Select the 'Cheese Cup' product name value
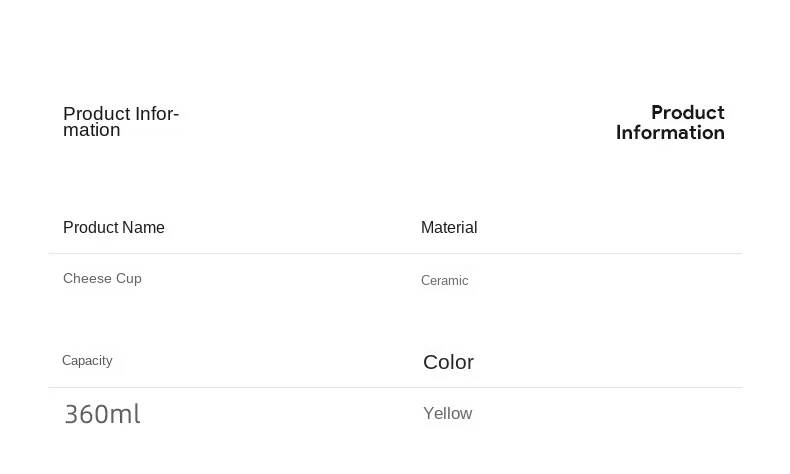This screenshot has width=790, height=474. 102,279
